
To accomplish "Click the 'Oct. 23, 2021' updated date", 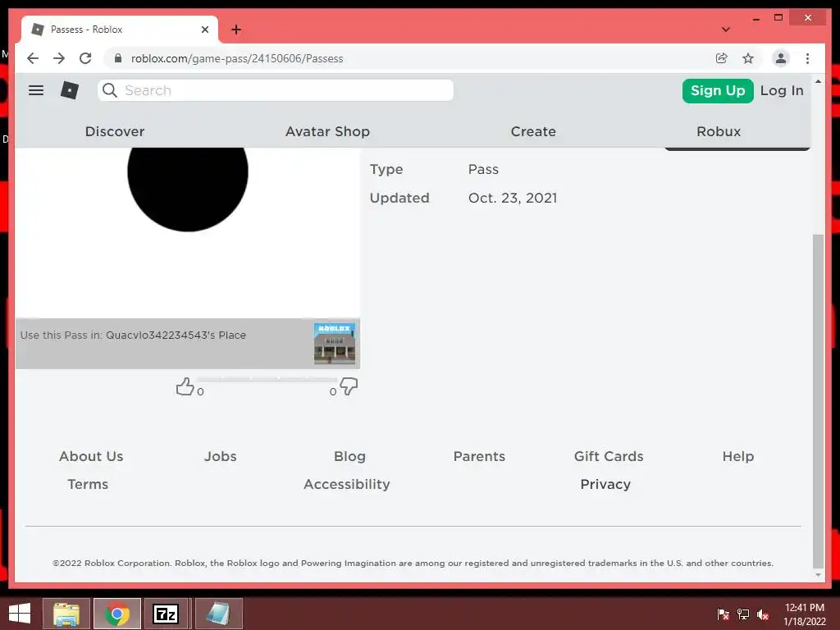I will 513,199.
